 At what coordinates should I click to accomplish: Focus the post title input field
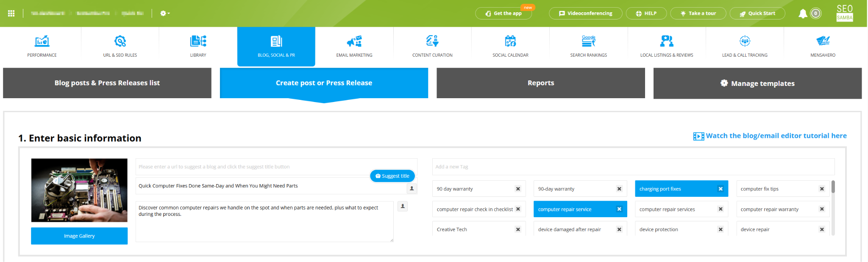271,186
